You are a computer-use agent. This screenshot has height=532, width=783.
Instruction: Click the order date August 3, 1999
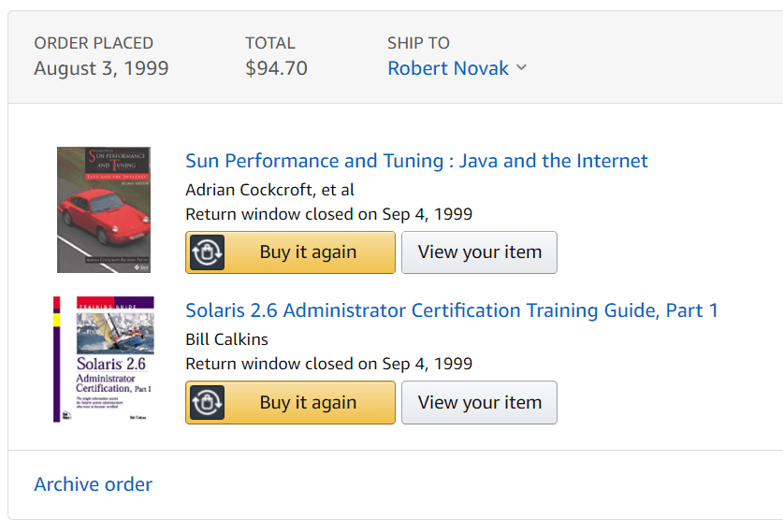(x=101, y=68)
